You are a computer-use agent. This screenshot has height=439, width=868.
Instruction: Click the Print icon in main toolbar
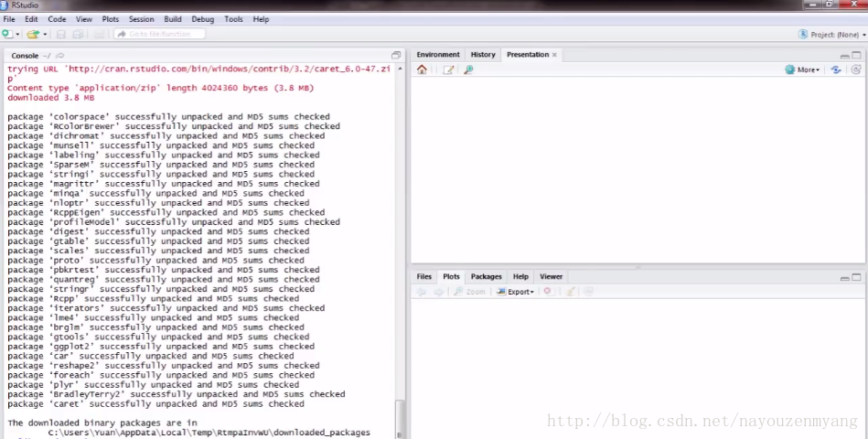(99, 35)
